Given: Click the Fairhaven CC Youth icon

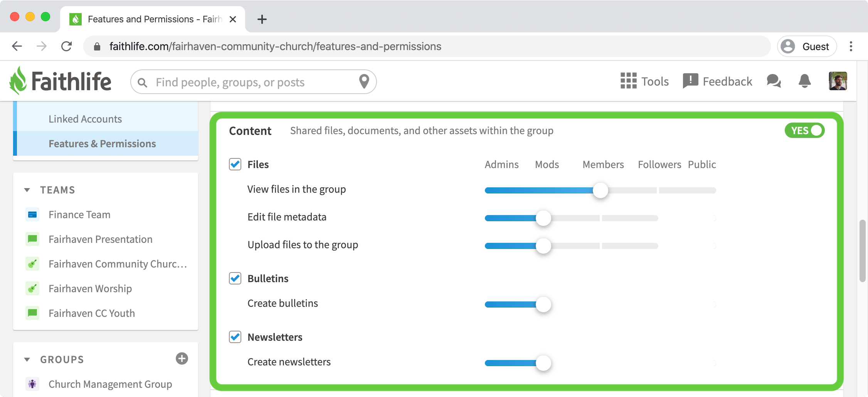Looking at the screenshot, I should click(32, 313).
